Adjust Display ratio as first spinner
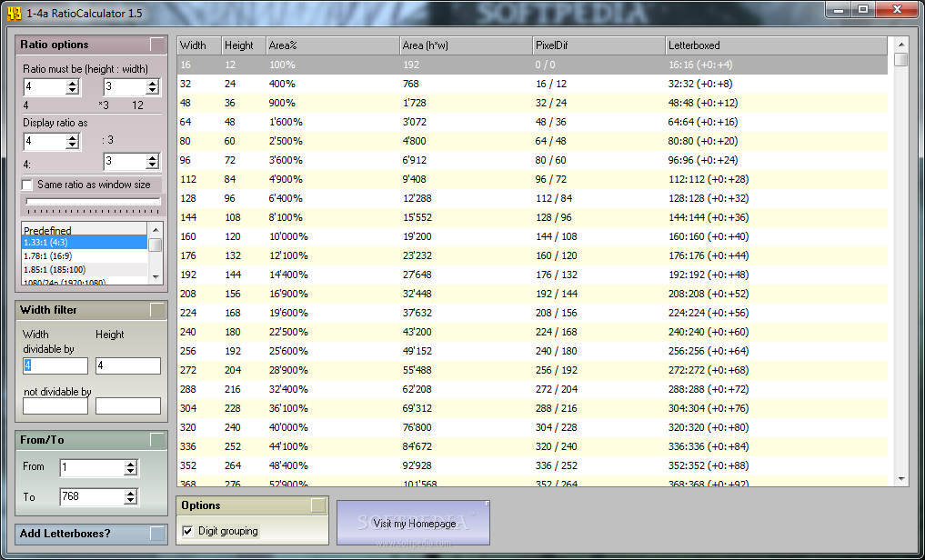This screenshot has height=560, width=925. 72,142
